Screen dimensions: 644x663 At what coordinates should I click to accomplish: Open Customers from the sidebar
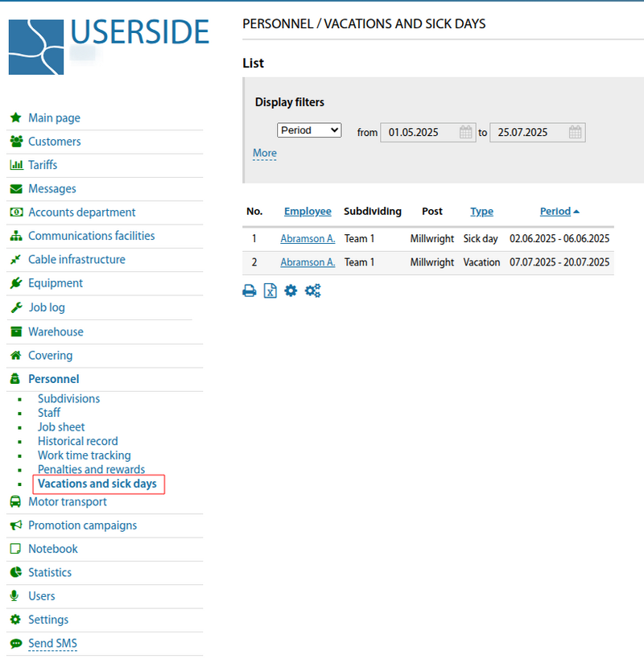coord(54,142)
